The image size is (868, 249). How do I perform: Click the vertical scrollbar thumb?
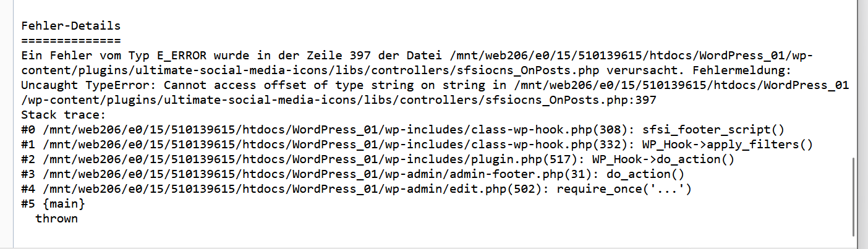[855, 196]
